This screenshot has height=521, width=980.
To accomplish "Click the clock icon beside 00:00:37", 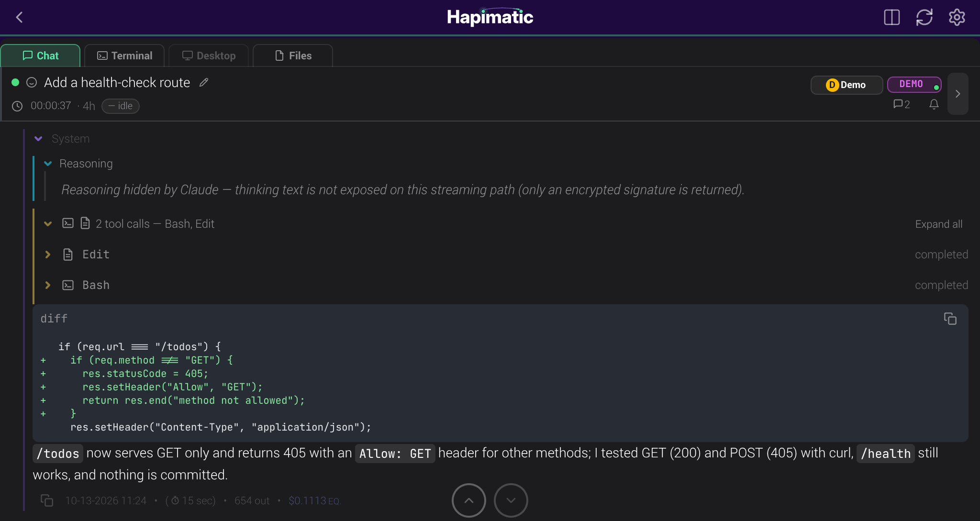I will [17, 106].
